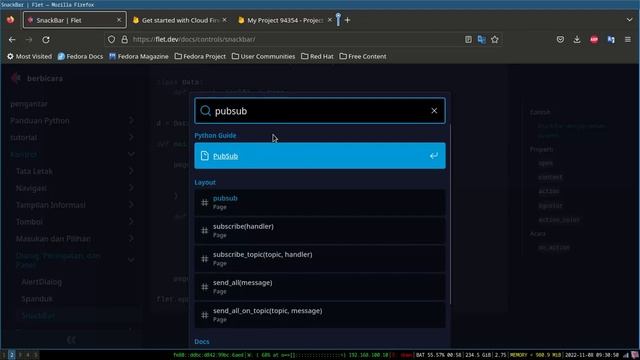Bookmark this page with the star icon
The height and width of the screenshot is (360, 640).
(495, 40)
